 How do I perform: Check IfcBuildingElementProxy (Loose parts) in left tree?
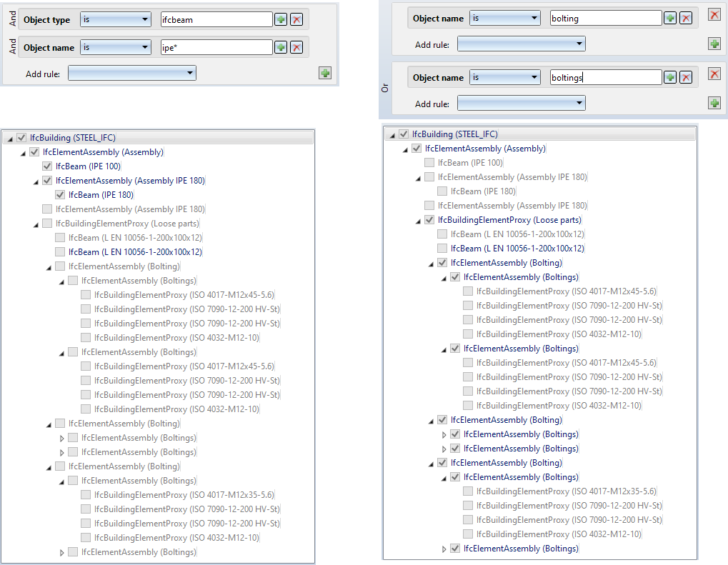coord(47,224)
